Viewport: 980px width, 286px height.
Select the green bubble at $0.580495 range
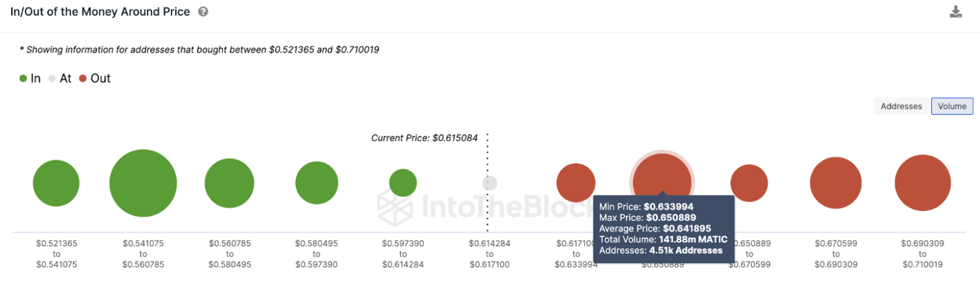point(316,183)
